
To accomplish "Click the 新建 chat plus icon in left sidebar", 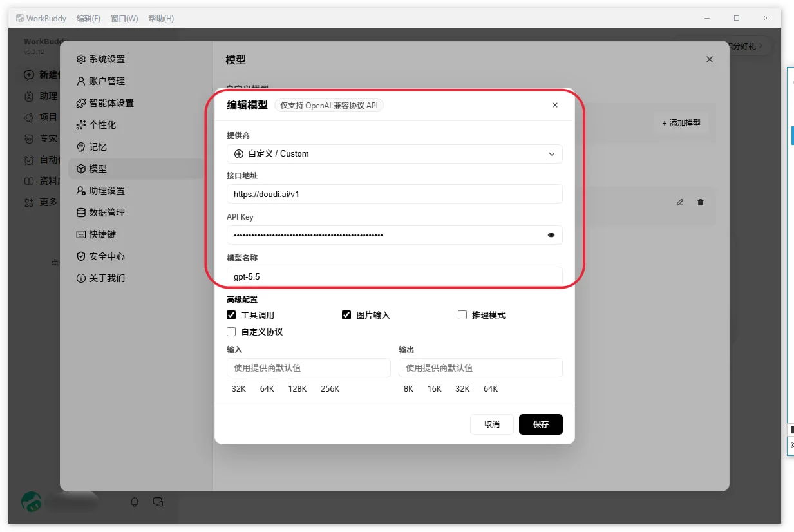I will 29,75.
